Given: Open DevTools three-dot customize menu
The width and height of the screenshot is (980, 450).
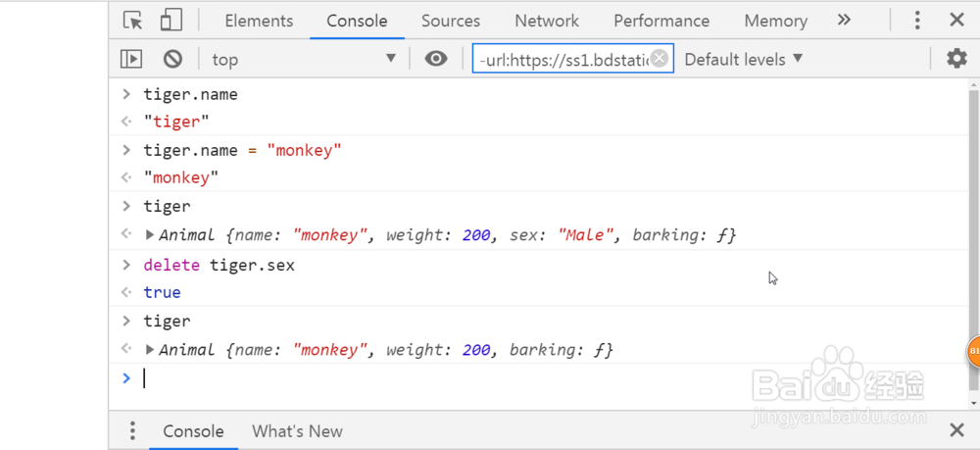Looking at the screenshot, I should coord(917,21).
